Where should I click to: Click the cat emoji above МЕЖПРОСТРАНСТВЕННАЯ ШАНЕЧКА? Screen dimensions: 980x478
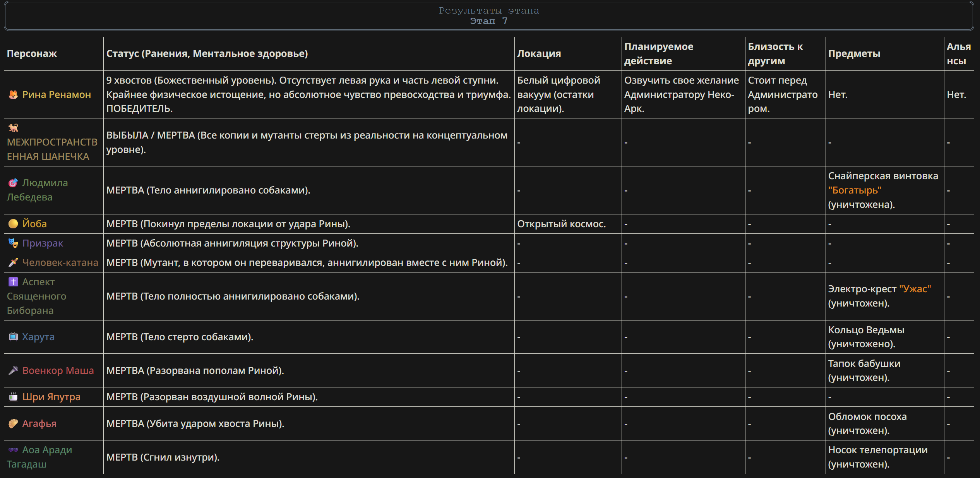[13, 128]
